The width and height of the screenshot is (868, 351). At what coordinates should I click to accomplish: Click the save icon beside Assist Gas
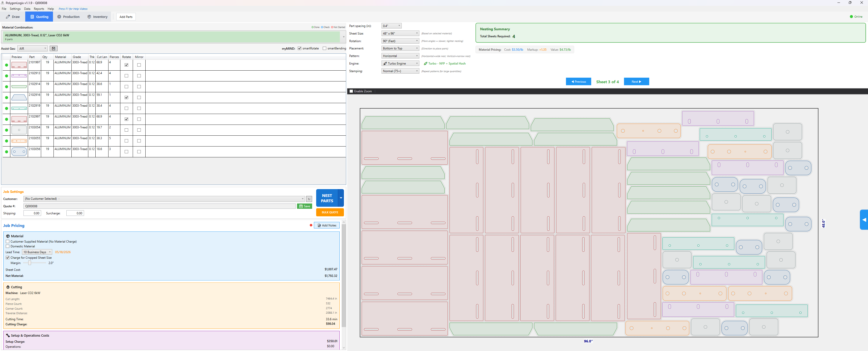(x=53, y=48)
